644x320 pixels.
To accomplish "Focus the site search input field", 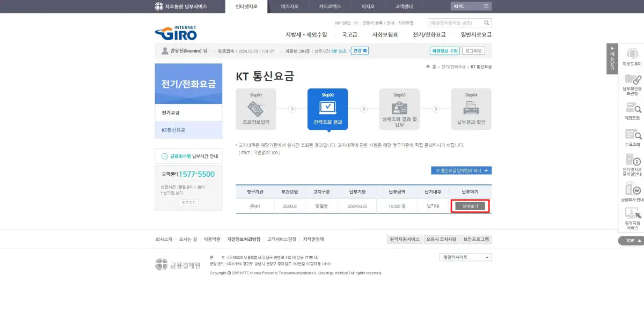I will 455,23.
